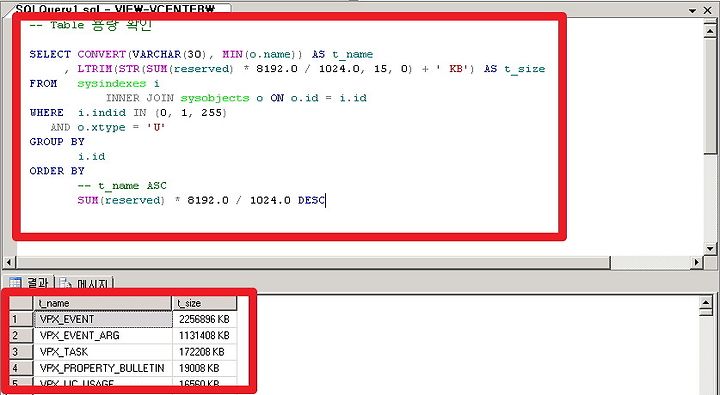The image size is (720, 395).
Task: Click the 172208 KB size cell
Action: tap(205, 352)
